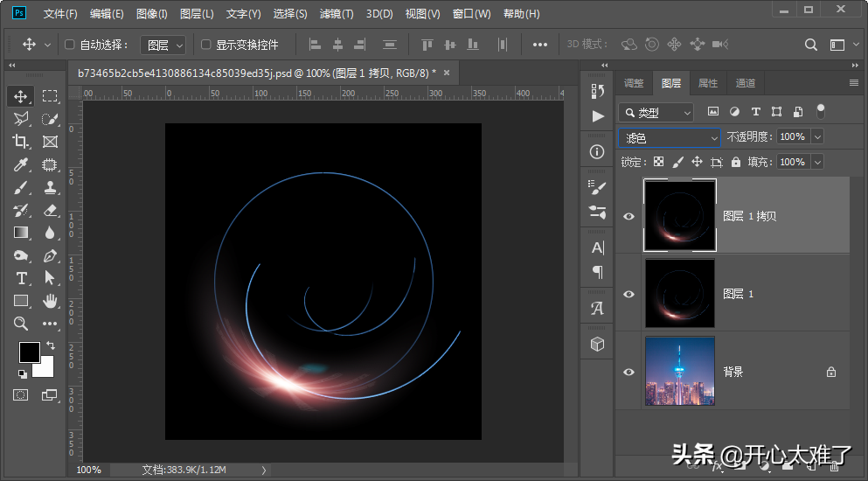Open the 类型 layer filter dropdown
The height and width of the screenshot is (481, 868).
[x=656, y=113]
